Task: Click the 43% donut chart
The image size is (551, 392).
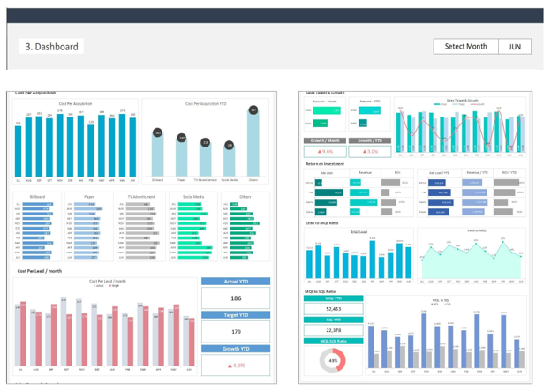Action: pos(332,360)
